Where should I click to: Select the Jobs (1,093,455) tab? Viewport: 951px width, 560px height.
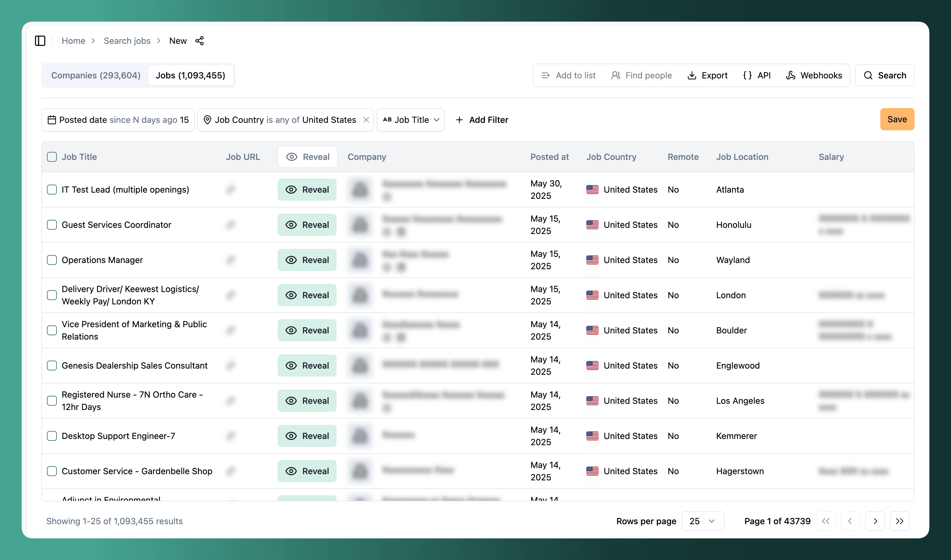(x=190, y=75)
